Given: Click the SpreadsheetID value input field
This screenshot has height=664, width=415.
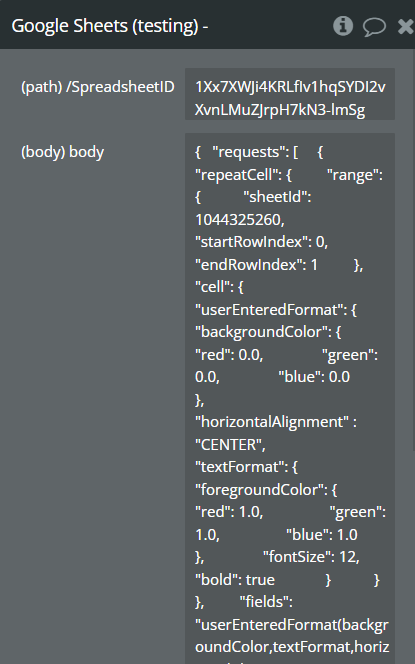Looking at the screenshot, I should click(x=290, y=94).
